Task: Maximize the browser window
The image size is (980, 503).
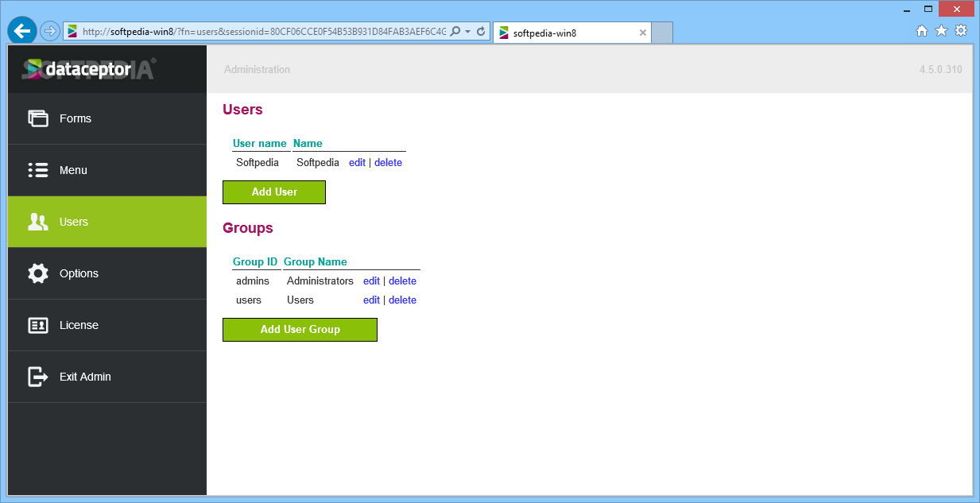Action: 927,8
